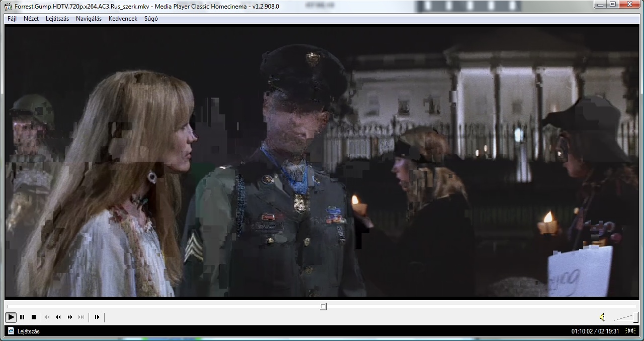Advance one frame with the frame-step button
644x341 pixels.
[97, 317]
